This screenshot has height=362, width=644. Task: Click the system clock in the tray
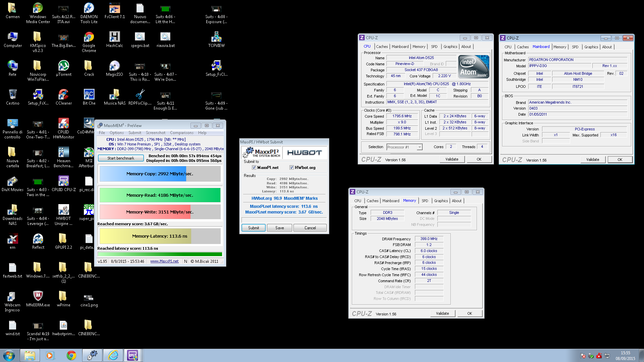(x=625, y=356)
